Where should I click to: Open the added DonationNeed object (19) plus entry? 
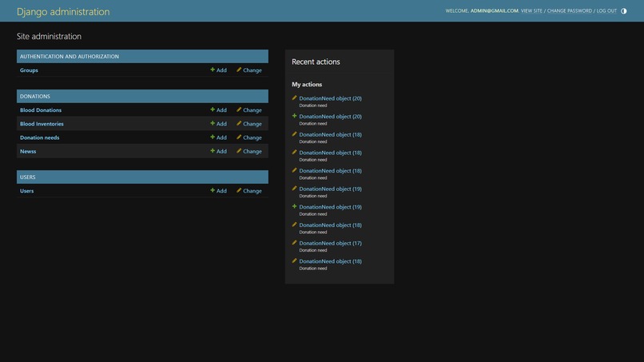tap(330, 207)
